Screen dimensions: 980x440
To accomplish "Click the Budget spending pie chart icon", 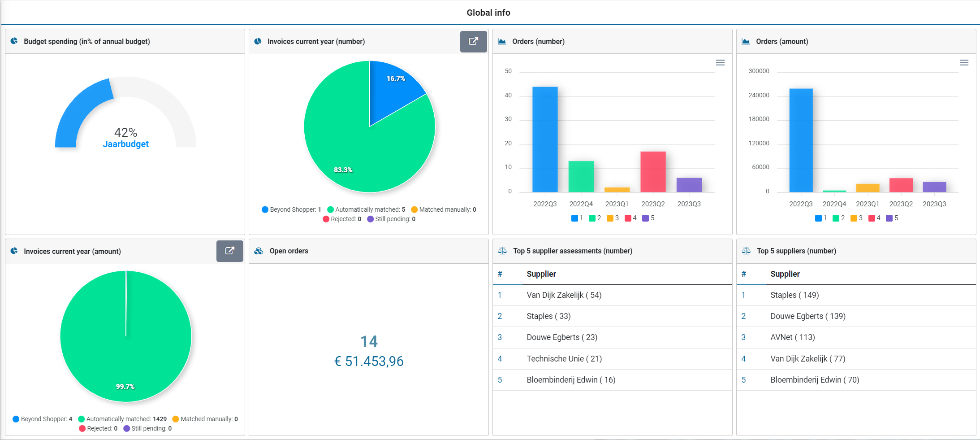I will (14, 41).
